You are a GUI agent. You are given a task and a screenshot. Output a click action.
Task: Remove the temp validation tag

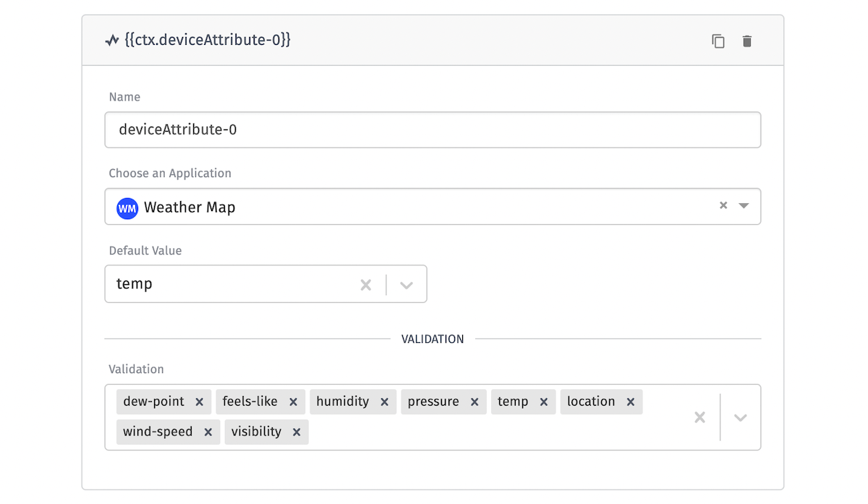[x=544, y=402]
